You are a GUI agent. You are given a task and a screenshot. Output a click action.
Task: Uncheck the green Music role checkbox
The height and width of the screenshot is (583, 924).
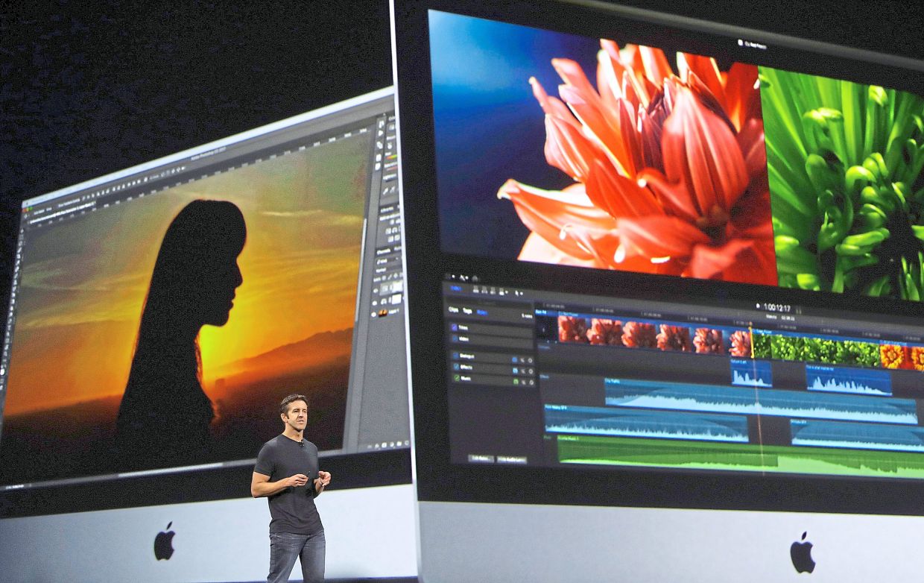457,378
